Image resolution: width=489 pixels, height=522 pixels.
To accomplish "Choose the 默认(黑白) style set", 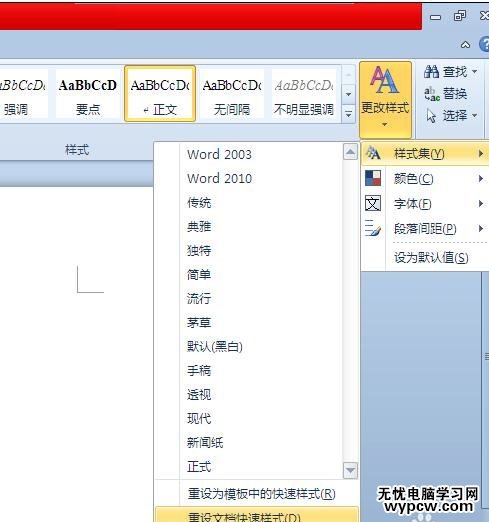I will tap(215, 346).
